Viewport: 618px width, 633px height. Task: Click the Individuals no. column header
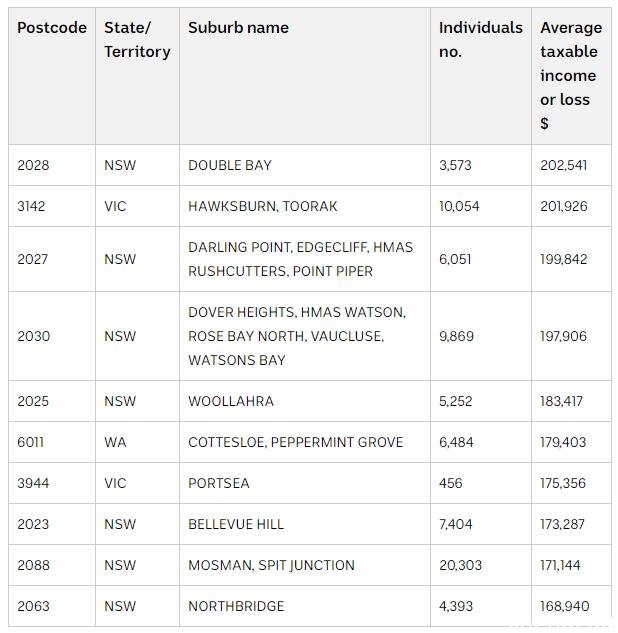coord(481,76)
